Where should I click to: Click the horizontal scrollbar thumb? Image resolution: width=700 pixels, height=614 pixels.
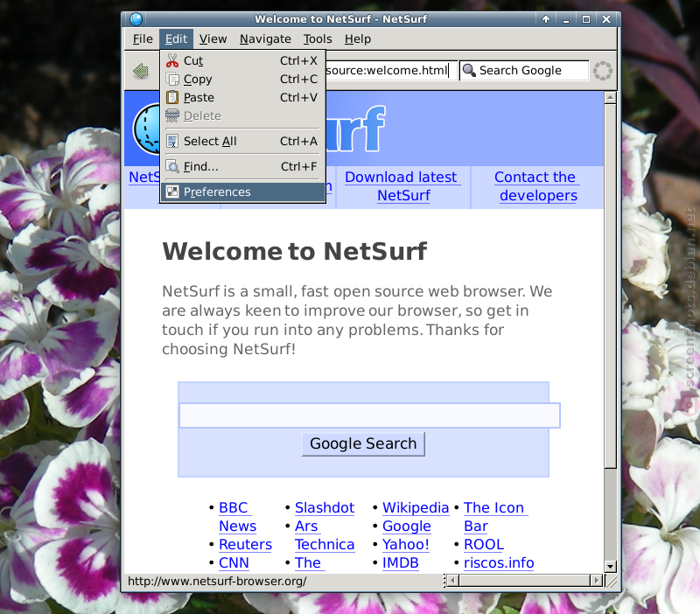tap(524, 581)
